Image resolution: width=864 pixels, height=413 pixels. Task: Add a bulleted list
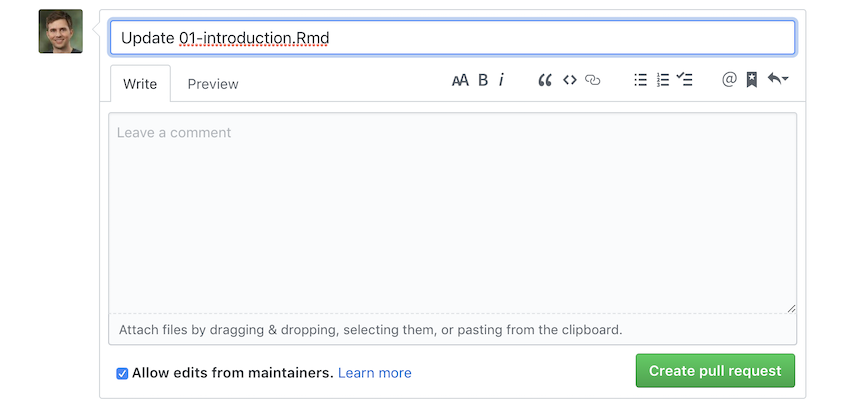point(640,81)
